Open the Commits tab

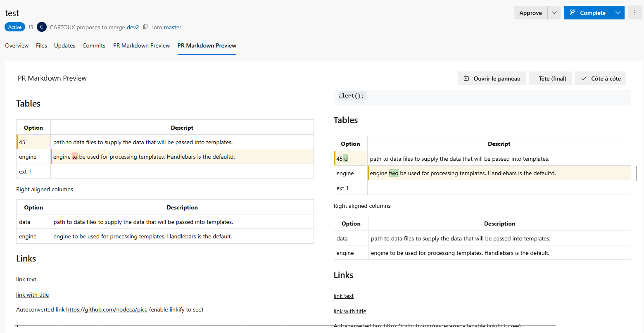tap(94, 45)
